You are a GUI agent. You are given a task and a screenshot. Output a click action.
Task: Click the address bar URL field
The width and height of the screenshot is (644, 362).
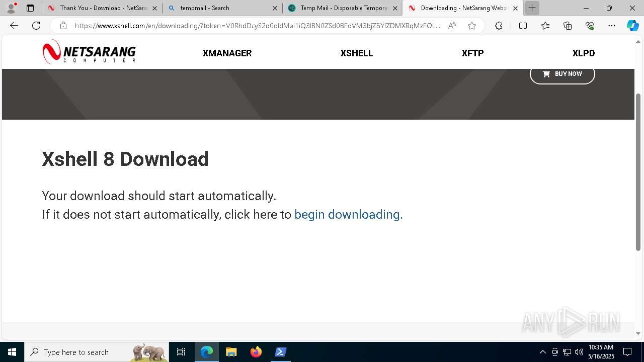tap(258, 26)
